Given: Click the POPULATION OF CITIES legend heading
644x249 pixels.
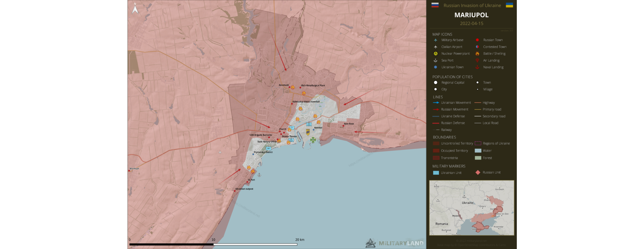Looking at the screenshot, I should [452, 77].
